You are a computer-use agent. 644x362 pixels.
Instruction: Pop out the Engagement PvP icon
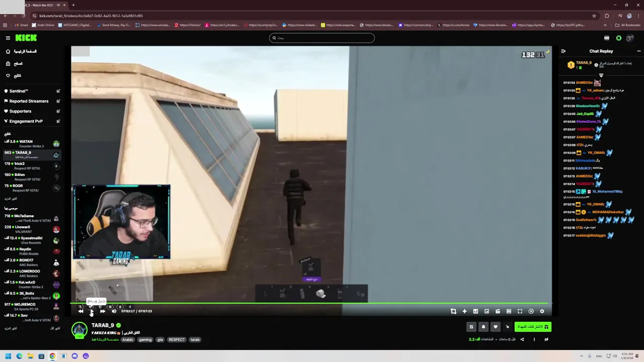coord(58,121)
